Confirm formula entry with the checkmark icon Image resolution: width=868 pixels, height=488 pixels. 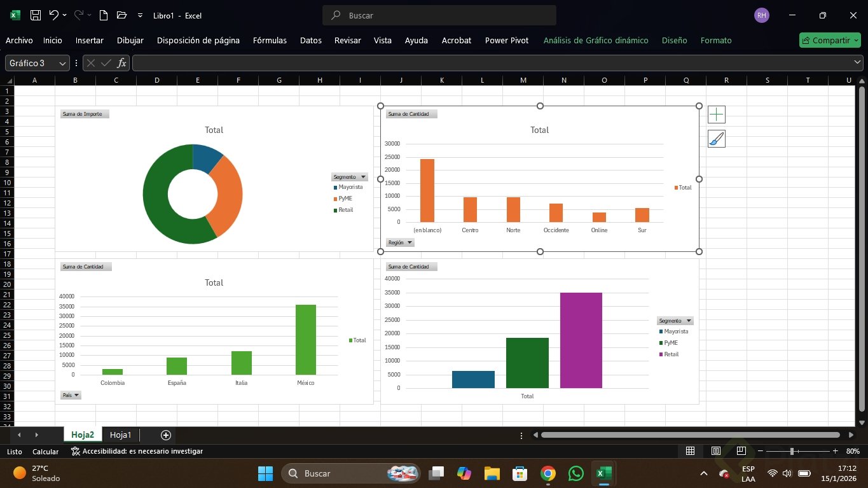pyautogui.click(x=106, y=63)
